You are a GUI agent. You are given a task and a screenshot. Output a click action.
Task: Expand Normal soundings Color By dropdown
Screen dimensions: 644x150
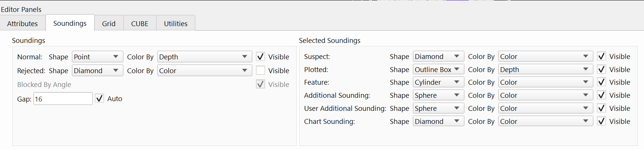click(x=204, y=57)
